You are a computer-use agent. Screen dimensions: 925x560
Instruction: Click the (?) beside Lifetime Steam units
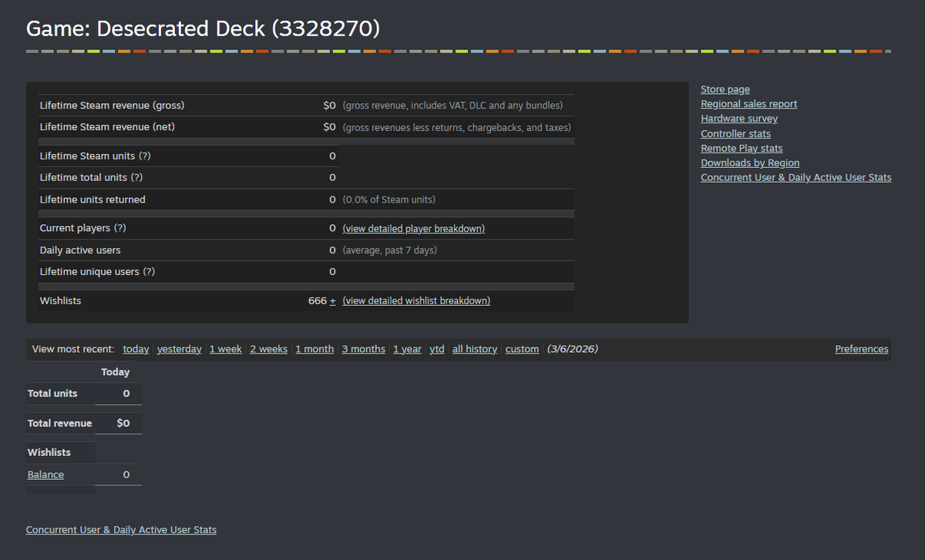click(145, 156)
